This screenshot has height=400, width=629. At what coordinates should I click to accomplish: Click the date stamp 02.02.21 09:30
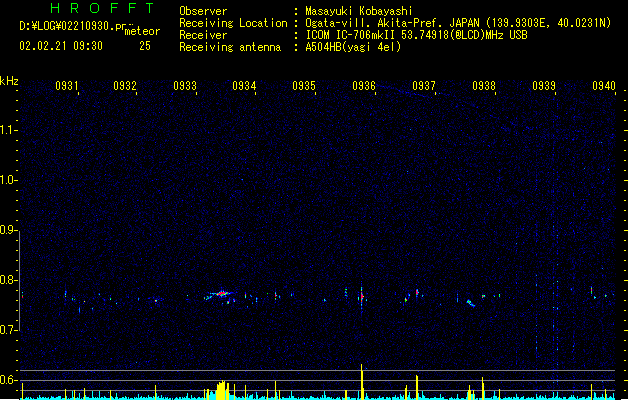(x=61, y=46)
